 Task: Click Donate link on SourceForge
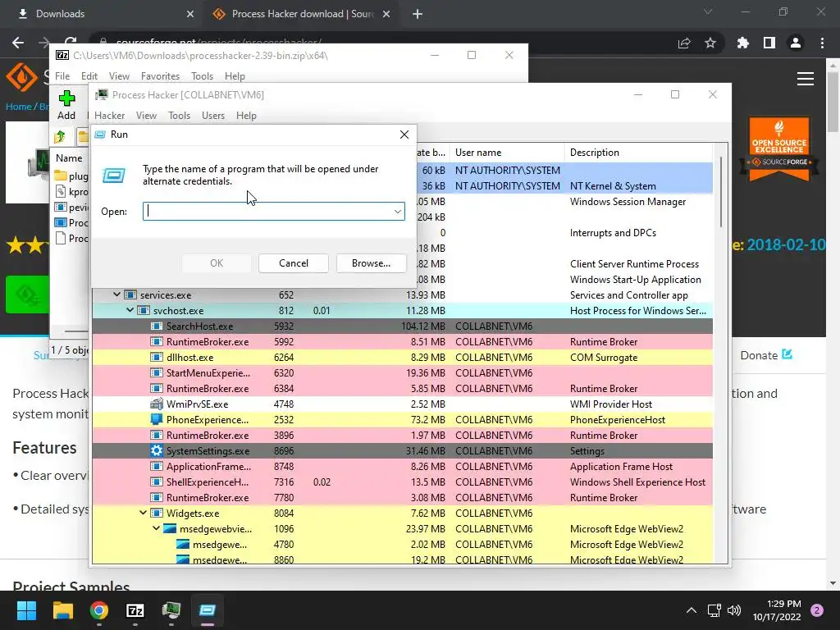pos(766,355)
